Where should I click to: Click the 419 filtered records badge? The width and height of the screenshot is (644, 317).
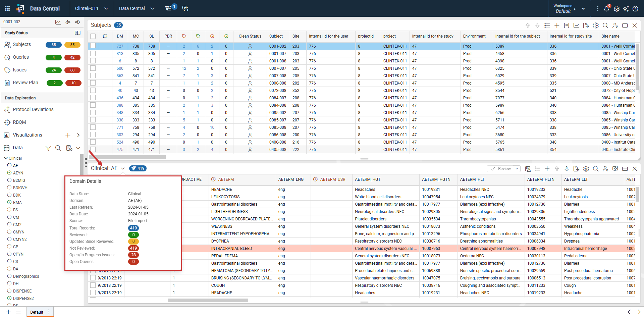pyautogui.click(x=138, y=168)
